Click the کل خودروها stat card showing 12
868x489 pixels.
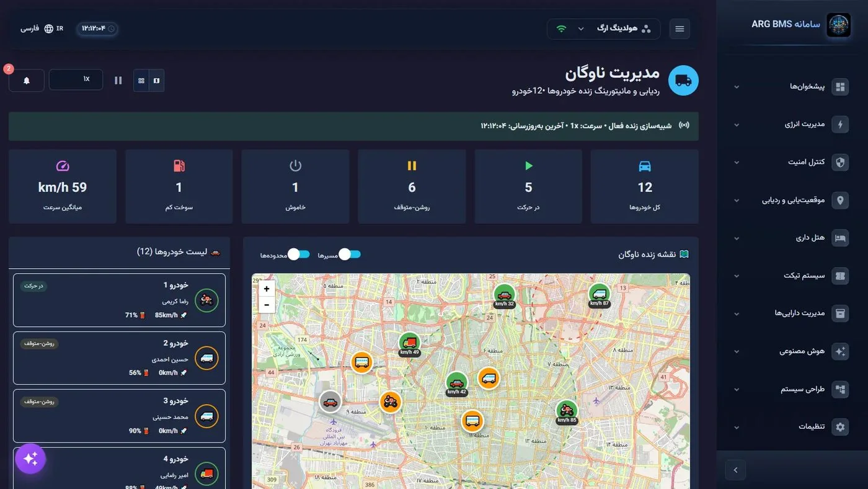(645, 186)
